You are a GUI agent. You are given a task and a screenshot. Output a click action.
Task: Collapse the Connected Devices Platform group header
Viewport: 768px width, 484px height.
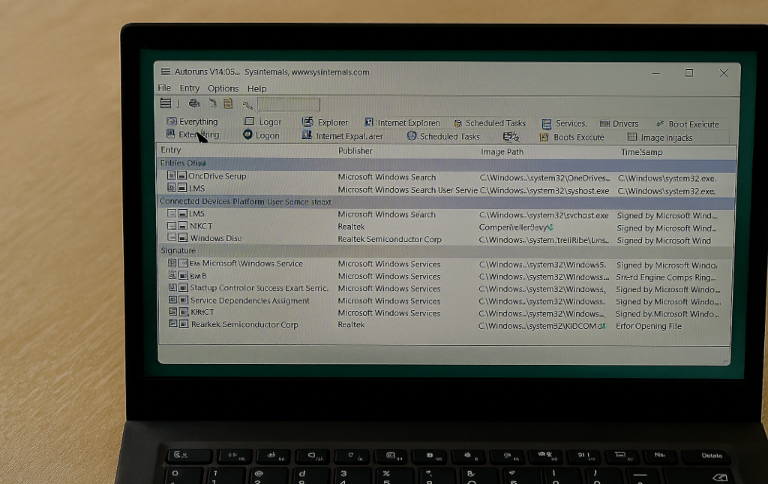(x=245, y=201)
